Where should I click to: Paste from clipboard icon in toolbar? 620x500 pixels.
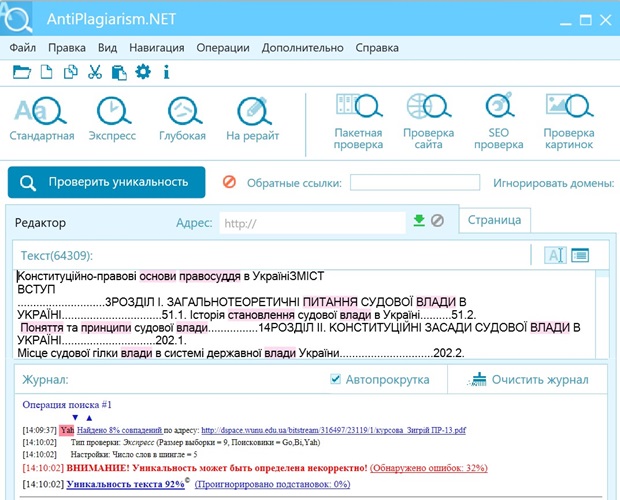[119, 73]
